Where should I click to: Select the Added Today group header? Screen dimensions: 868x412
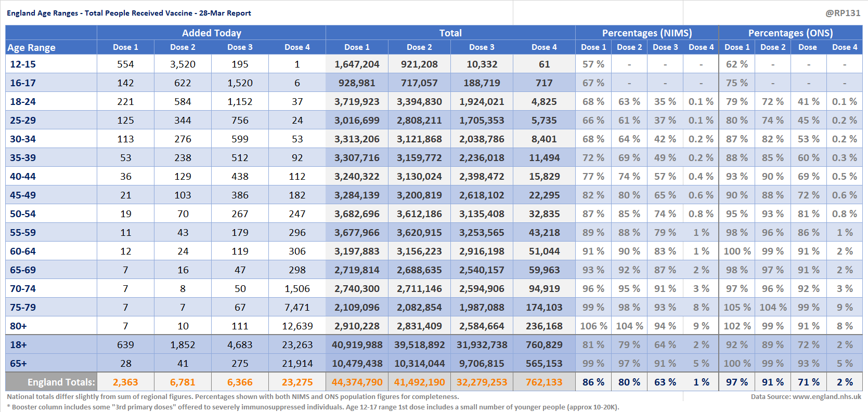tap(211, 33)
